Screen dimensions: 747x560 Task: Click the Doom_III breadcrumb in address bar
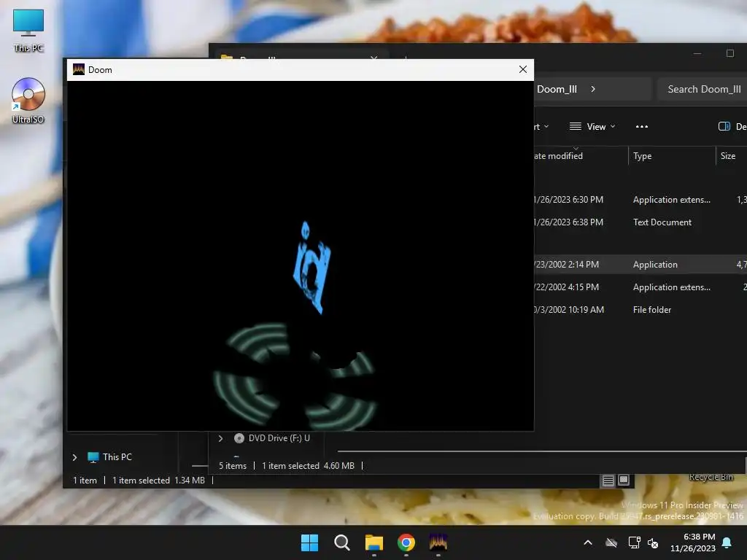[x=557, y=89]
